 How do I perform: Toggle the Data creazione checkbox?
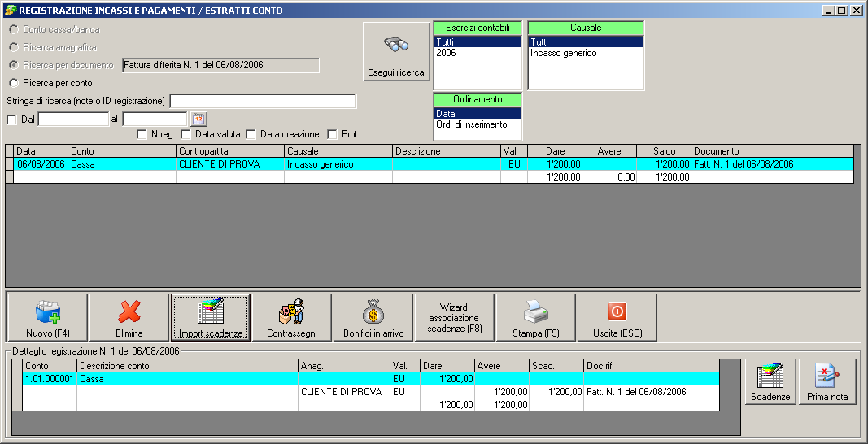pos(251,134)
